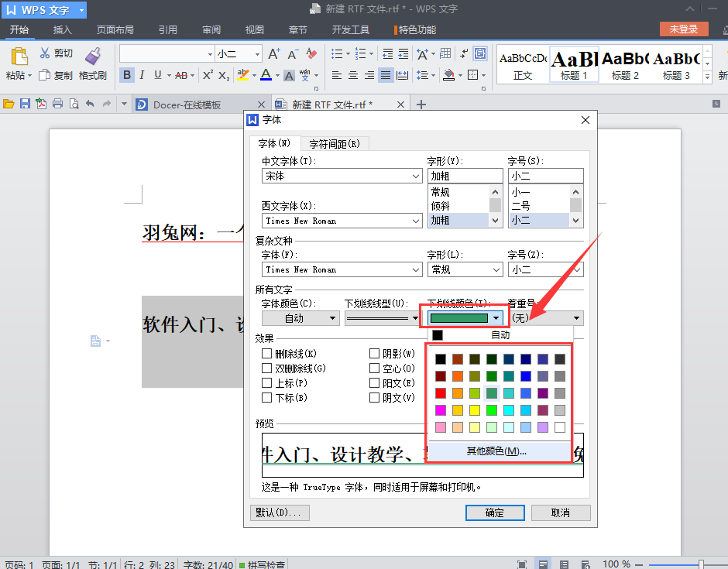Open the 中文字体 宋体 dropdown

coord(342,176)
